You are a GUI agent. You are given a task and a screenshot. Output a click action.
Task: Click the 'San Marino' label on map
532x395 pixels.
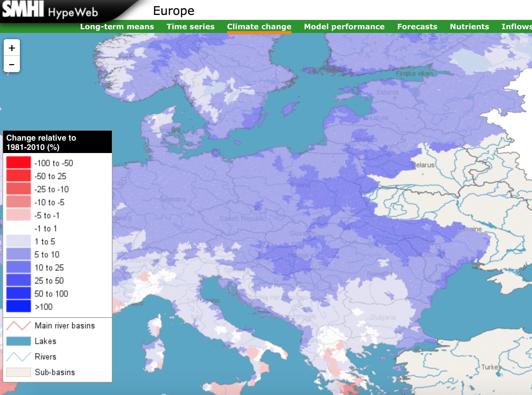coord(203,300)
